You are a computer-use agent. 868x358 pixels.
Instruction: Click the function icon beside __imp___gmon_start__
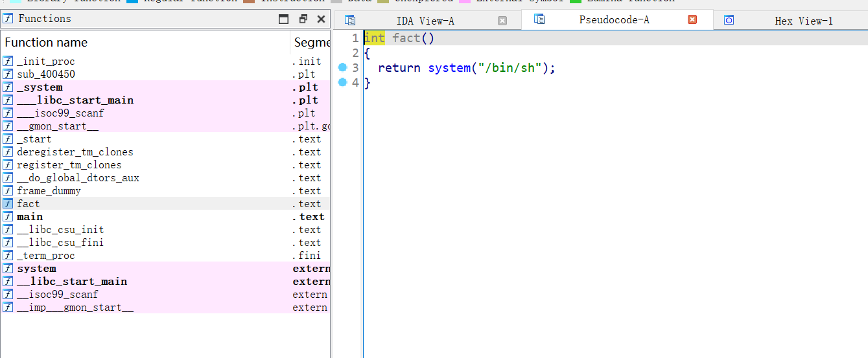(8, 308)
